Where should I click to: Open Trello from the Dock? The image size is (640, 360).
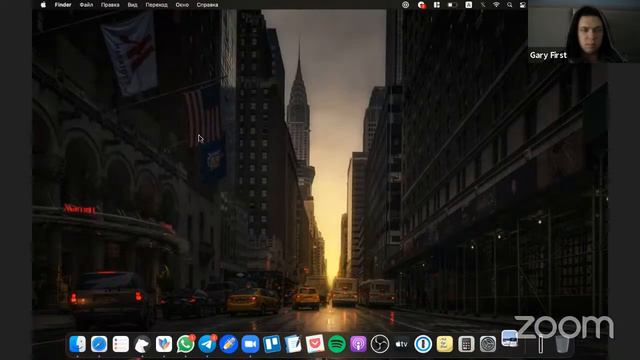(272, 344)
